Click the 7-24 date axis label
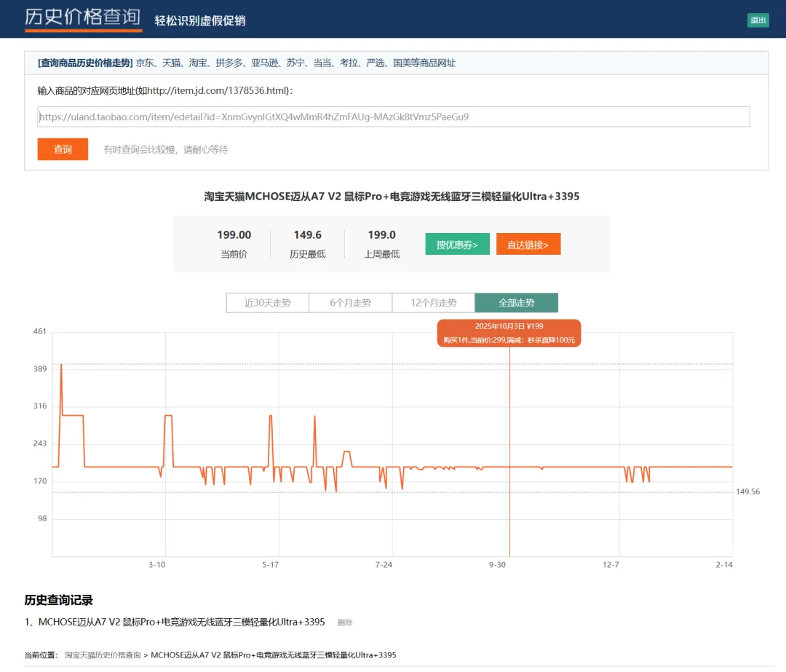 click(x=384, y=565)
